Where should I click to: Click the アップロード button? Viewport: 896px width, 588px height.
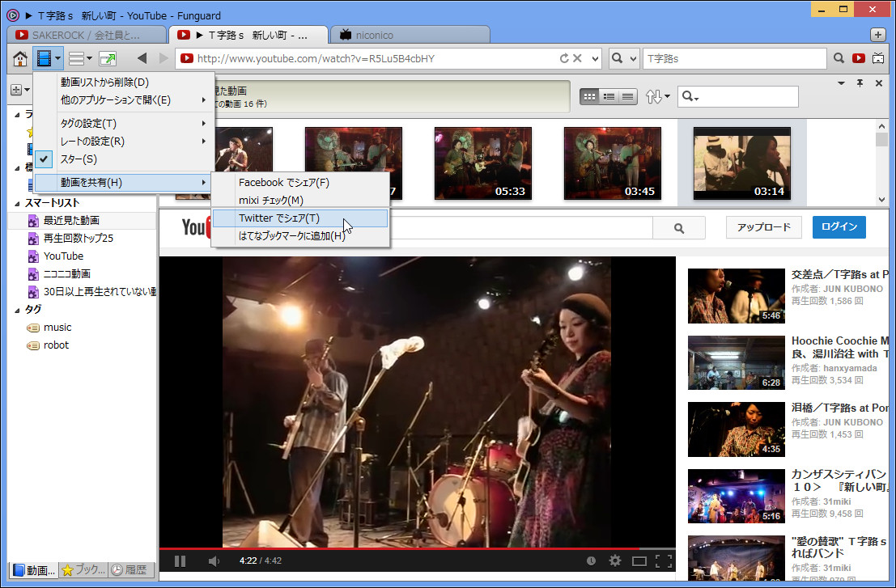tap(763, 227)
